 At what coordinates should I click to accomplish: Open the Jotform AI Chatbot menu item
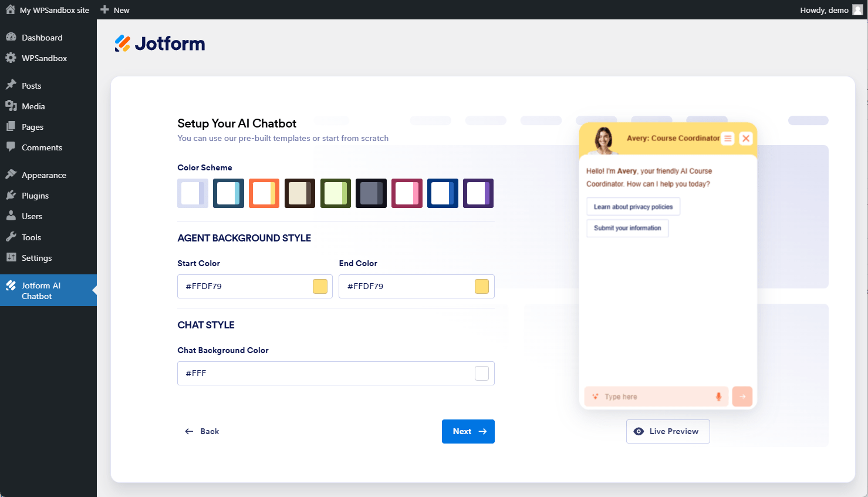48,290
